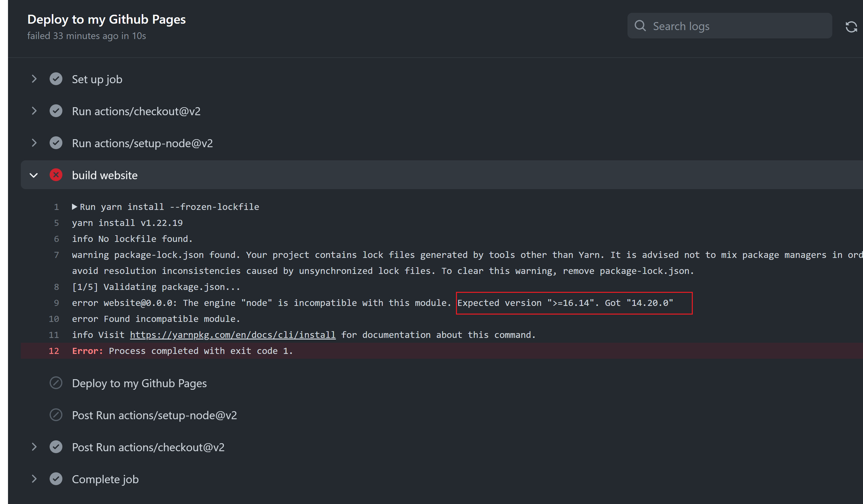
Task: Click the green checkmark next to Set up job
Action: 56,79
